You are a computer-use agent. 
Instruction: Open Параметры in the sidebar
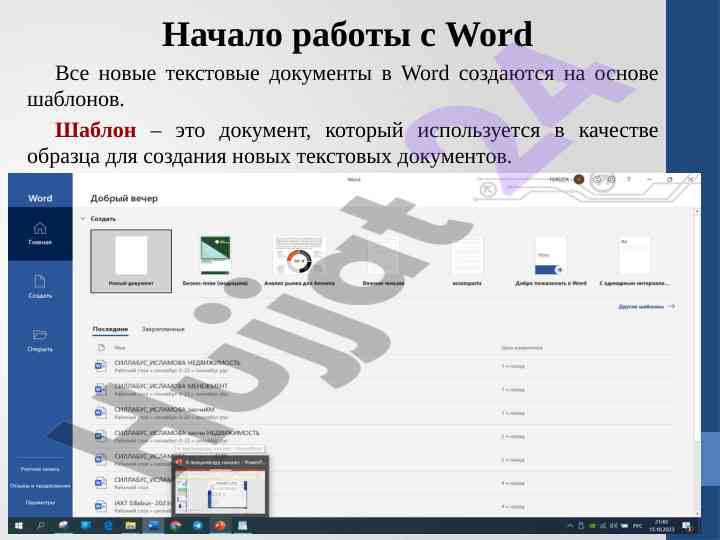40,502
